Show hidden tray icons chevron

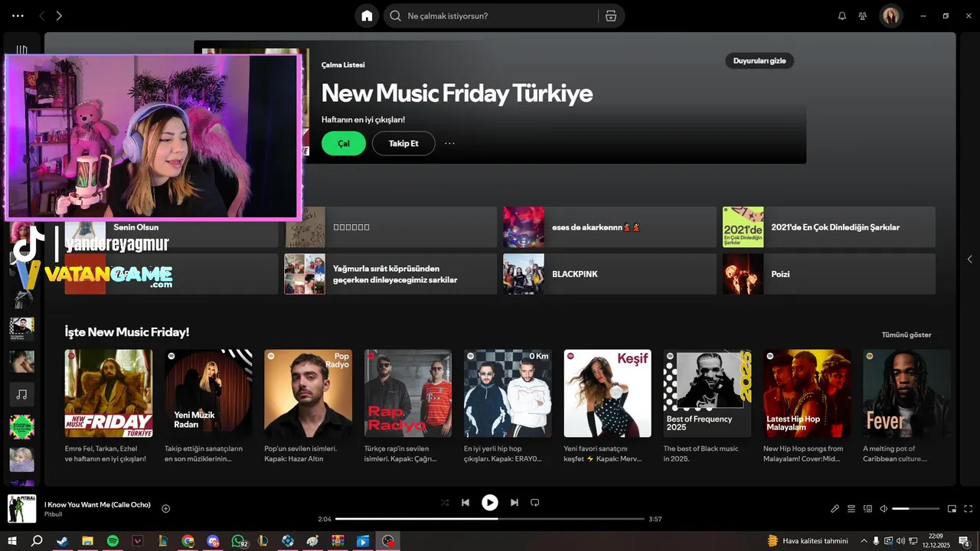click(x=864, y=541)
